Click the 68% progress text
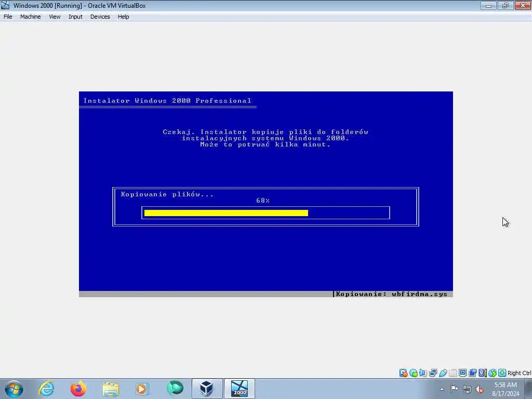The height and width of the screenshot is (399, 532). 263,201
